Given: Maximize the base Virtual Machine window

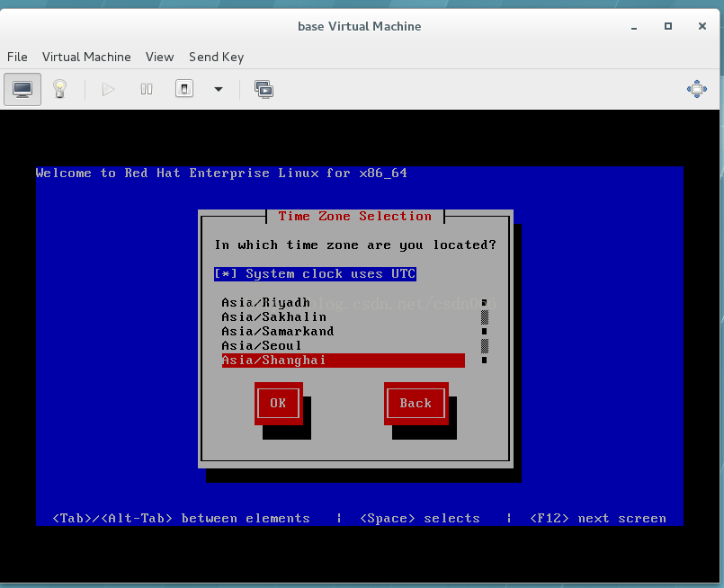Looking at the screenshot, I should click(667, 26).
